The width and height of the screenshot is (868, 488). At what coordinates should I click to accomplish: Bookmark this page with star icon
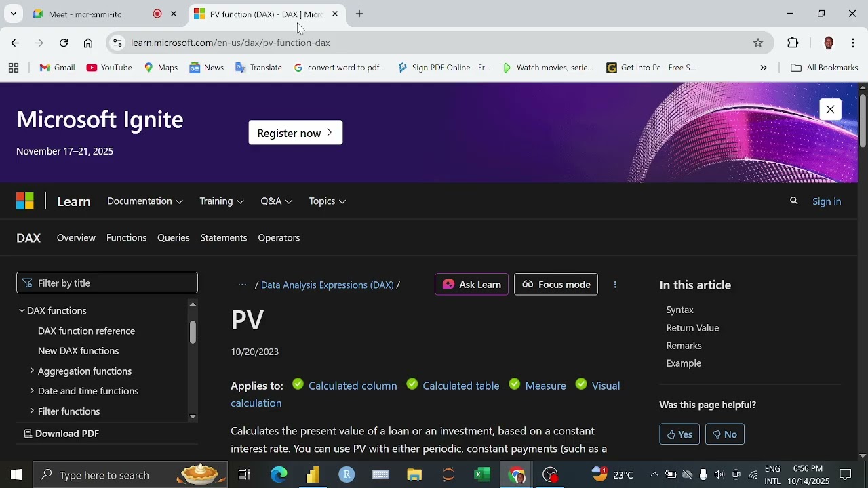pyautogui.click(x=758, y=43)
